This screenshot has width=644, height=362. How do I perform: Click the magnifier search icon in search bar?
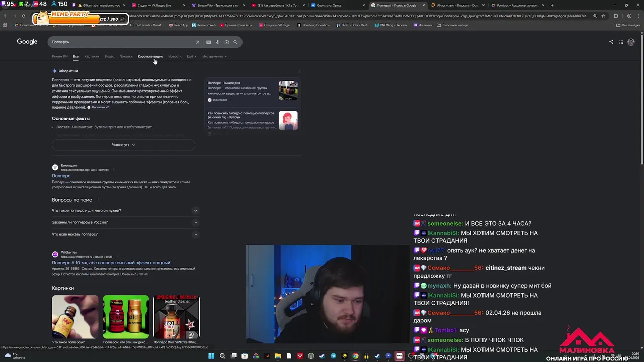235,42
